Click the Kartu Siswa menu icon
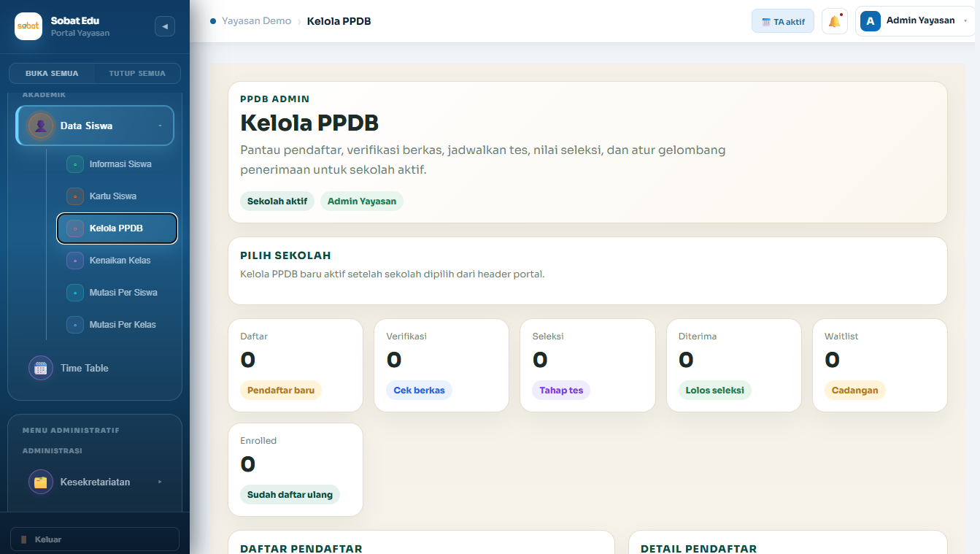Screen dimensions: 980x554 tap(75, 196)
